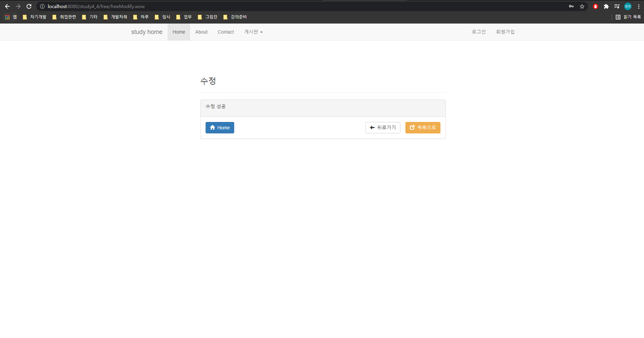Open the 기타 bookmark folder
This screenshot has width=644, height=338.
[90, 17]
